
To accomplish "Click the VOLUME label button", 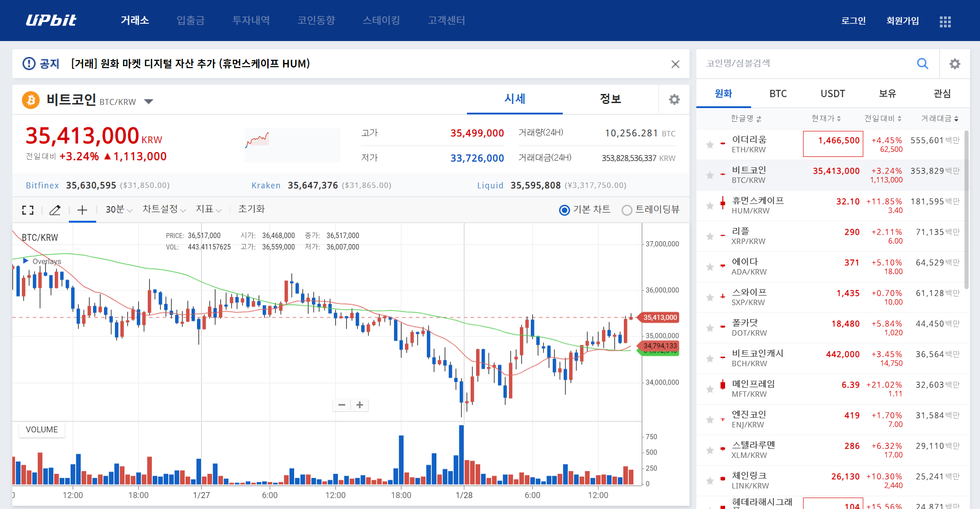I will [x=42, y=430].
